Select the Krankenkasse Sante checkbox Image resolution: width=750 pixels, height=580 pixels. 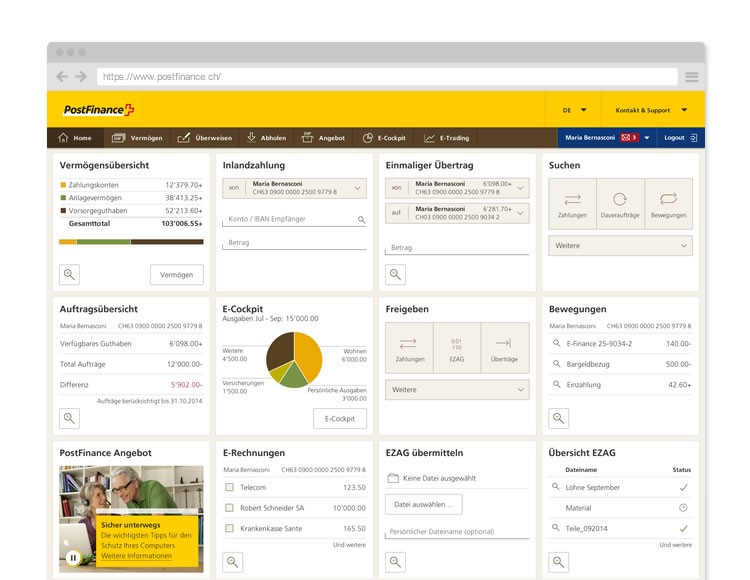pyautogui.click(x=229, y=528)
